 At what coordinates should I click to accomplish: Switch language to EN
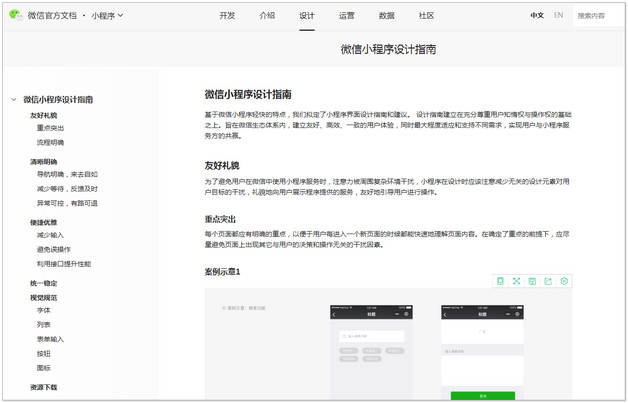(558, 15)
